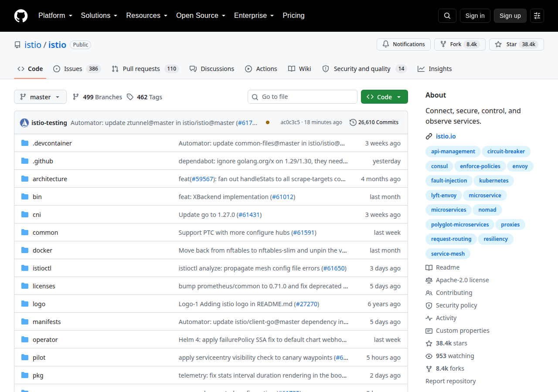Expand the Enterprise navigation menu
558x392 pixels.
254,16
